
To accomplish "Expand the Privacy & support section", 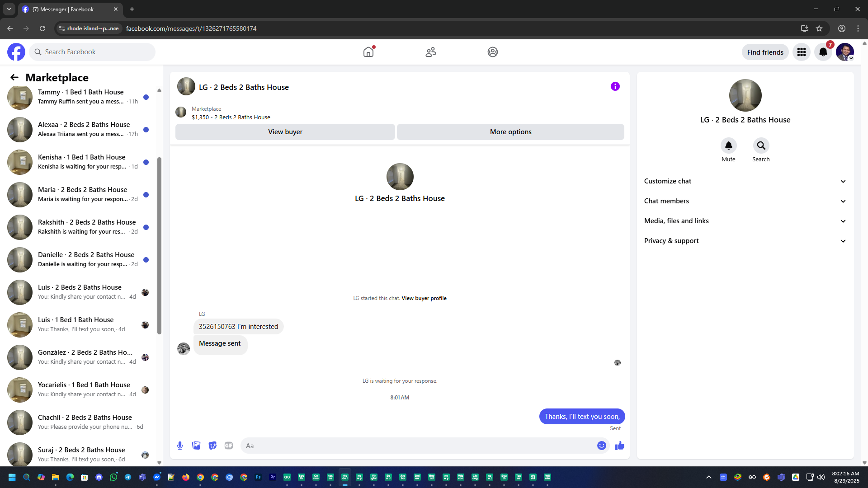I will coord(745,241).
